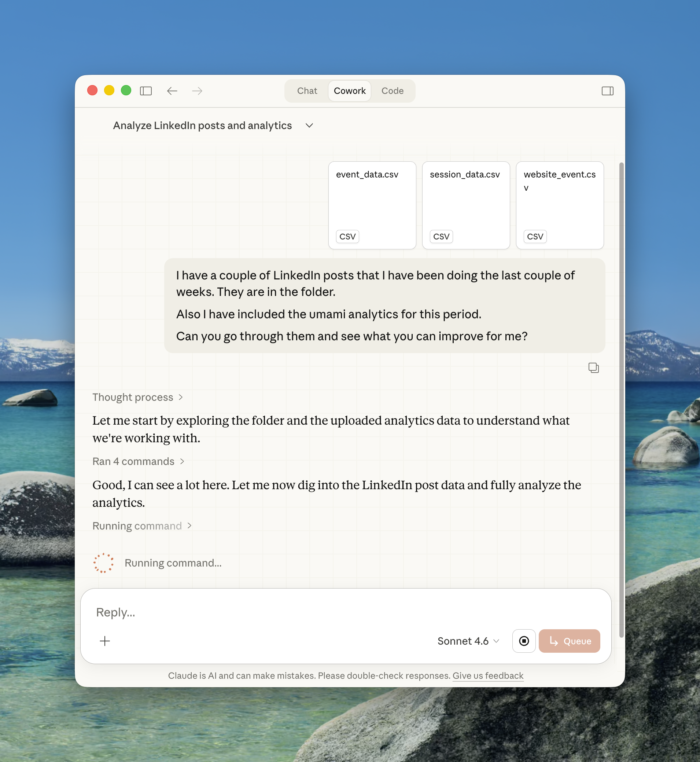Toggle the right side panel icon
Image resolution: width=700 pixels, height=762 pixels.
tap(607, 91)
